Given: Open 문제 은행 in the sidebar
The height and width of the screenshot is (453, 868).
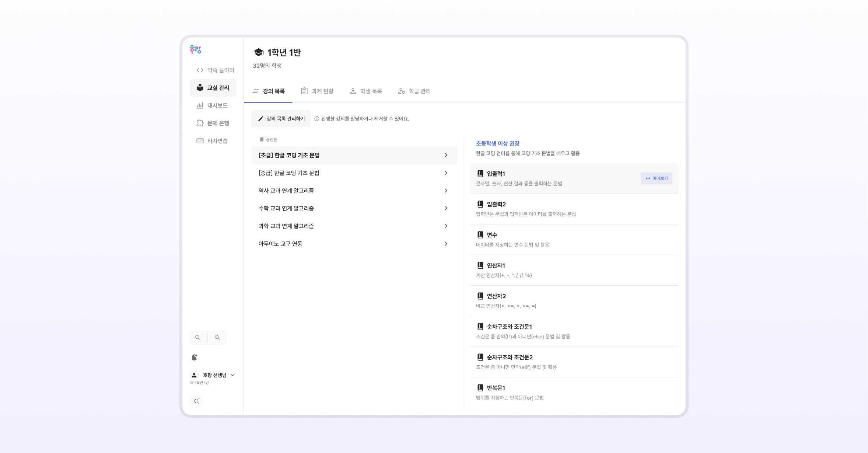Looking at the screenshot, I should tap(213, 123).
